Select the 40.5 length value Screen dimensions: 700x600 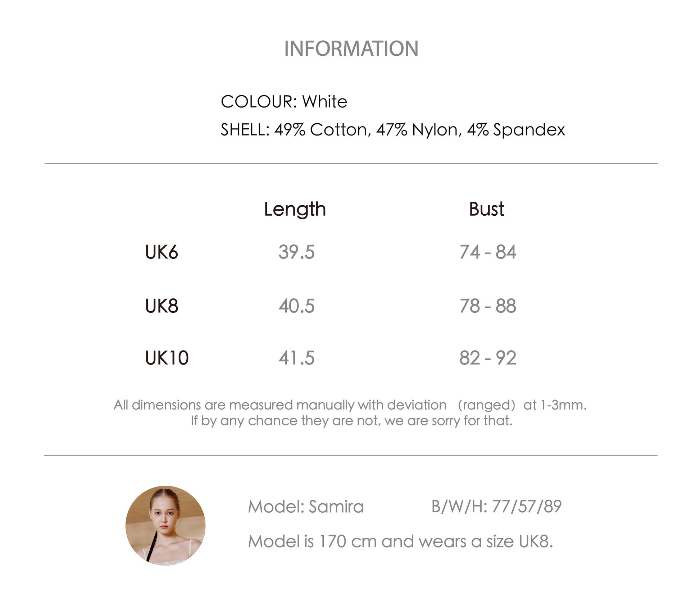pos(296,306)
